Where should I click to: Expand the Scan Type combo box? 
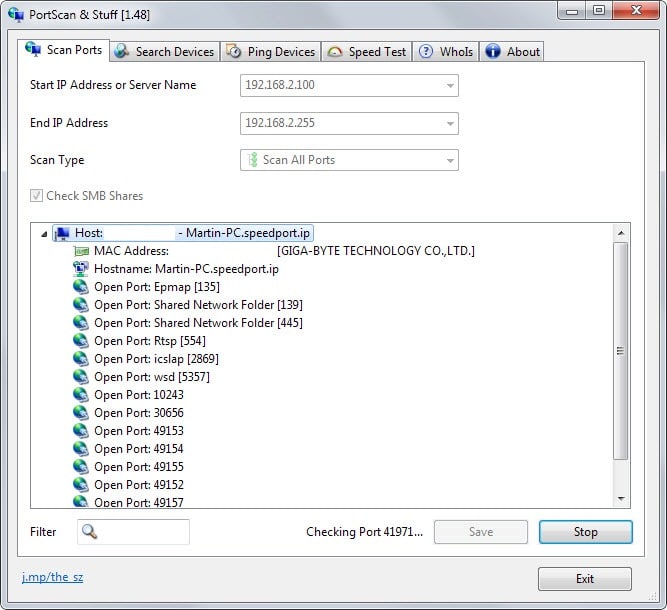[450, 160]
